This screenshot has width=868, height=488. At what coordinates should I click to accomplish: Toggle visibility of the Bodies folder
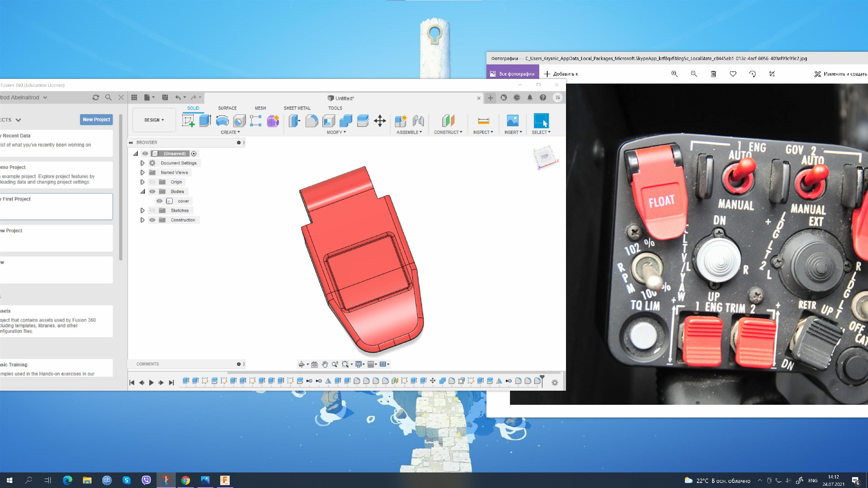pos(152,191)
